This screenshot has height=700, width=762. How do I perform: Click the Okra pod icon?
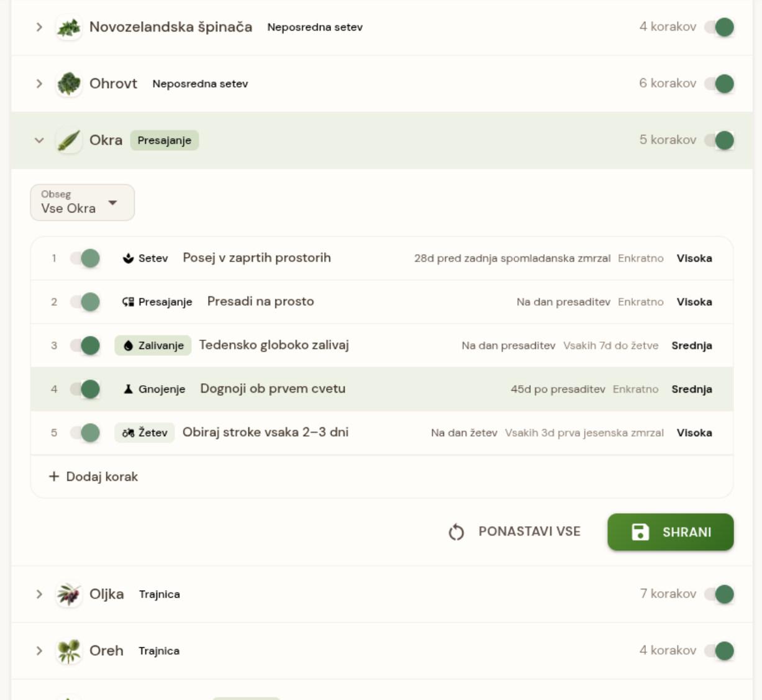[x=68, y=140]
